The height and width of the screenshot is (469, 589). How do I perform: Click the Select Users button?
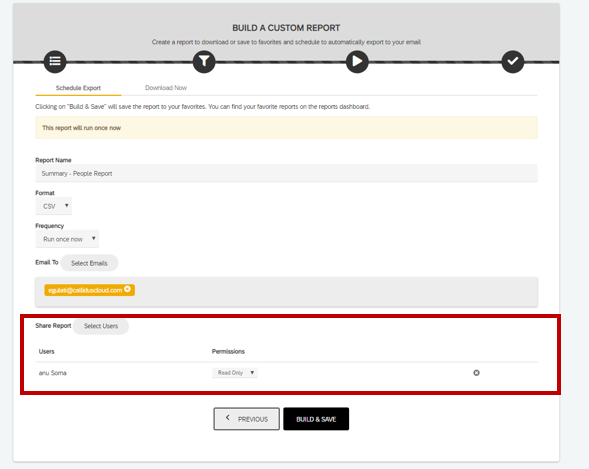[101, 326]
